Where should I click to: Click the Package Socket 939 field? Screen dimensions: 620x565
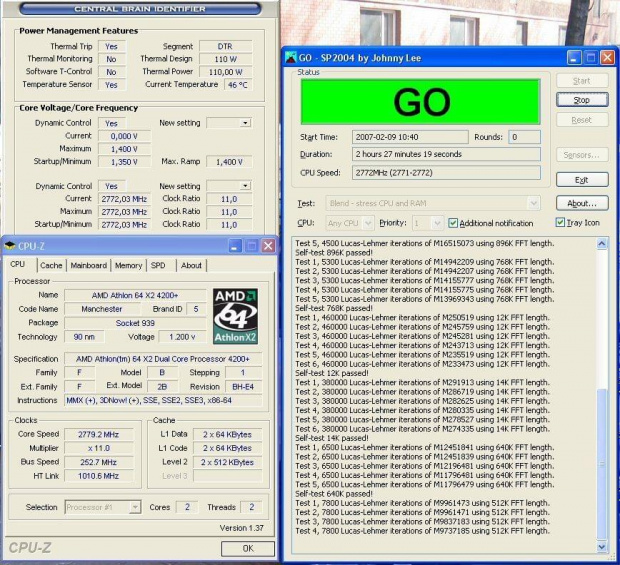(x=135, y=323)
